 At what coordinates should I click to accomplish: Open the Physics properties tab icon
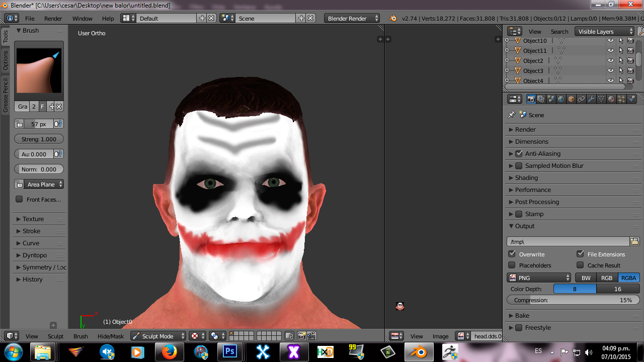(632, 99)
